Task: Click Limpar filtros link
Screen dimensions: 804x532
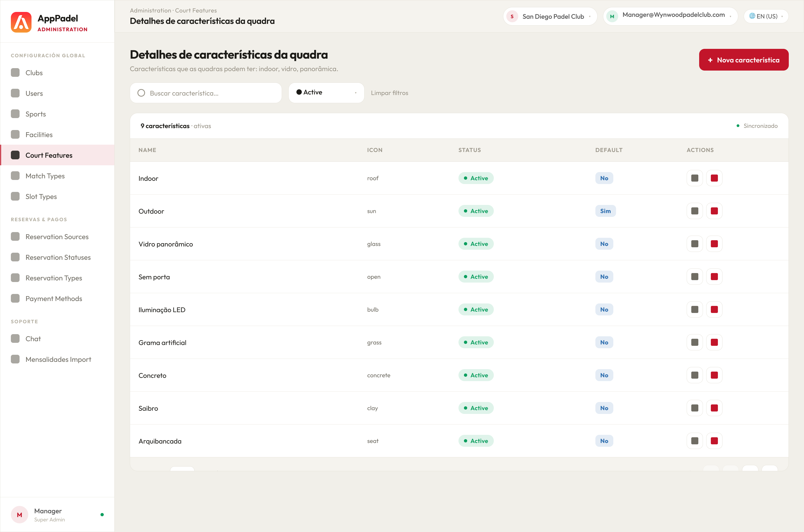Action: [x=390, y=93]
